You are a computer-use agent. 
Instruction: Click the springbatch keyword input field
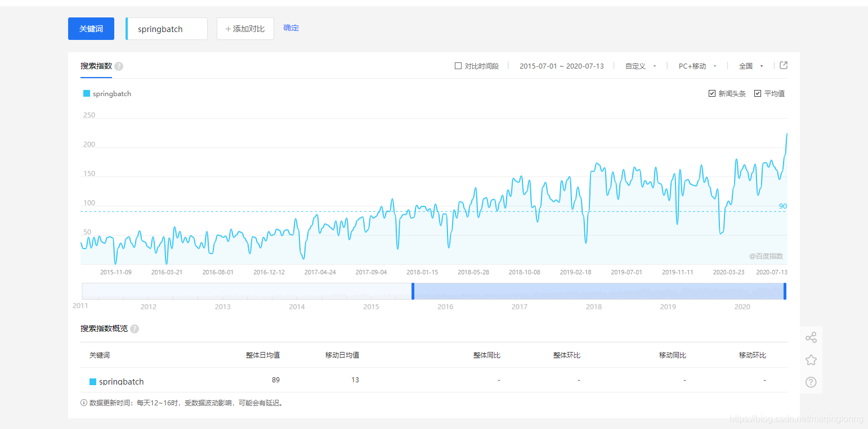pos(167,29)
